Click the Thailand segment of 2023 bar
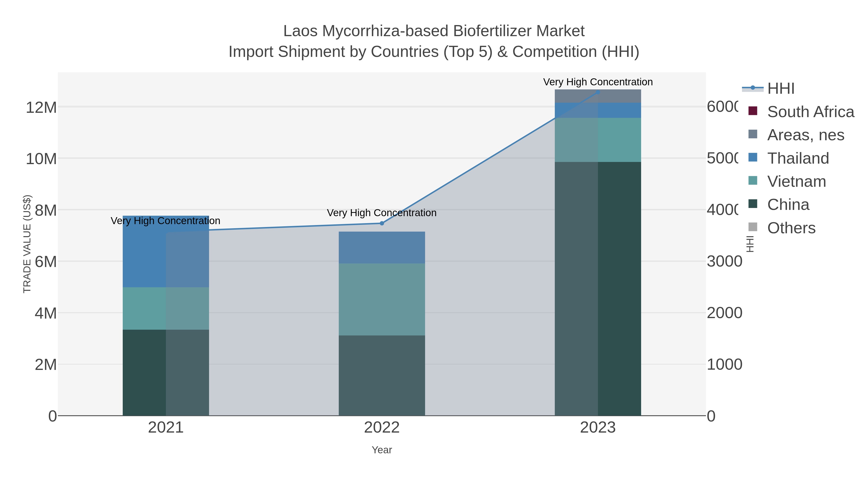This screenshot has width=868, height=488. 598,110
